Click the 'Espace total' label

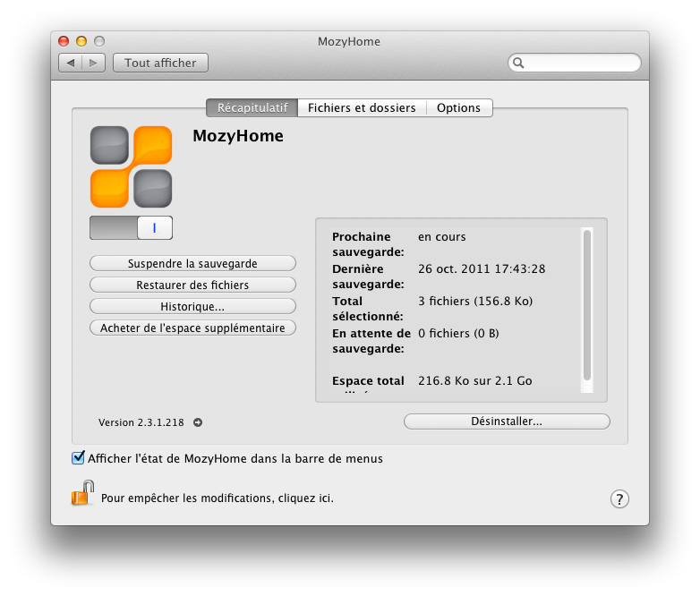tap(368, 381)
